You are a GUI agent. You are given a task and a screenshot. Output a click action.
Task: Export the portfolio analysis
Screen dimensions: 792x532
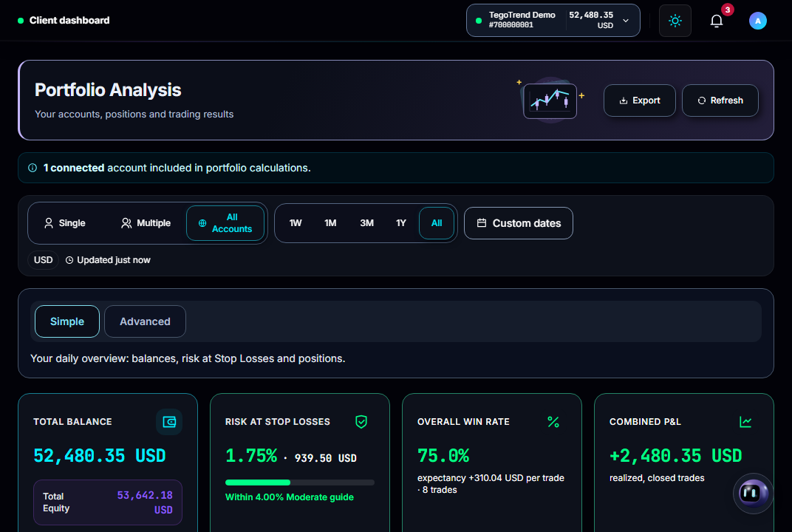pyautogui.click(x=640, y=100)
